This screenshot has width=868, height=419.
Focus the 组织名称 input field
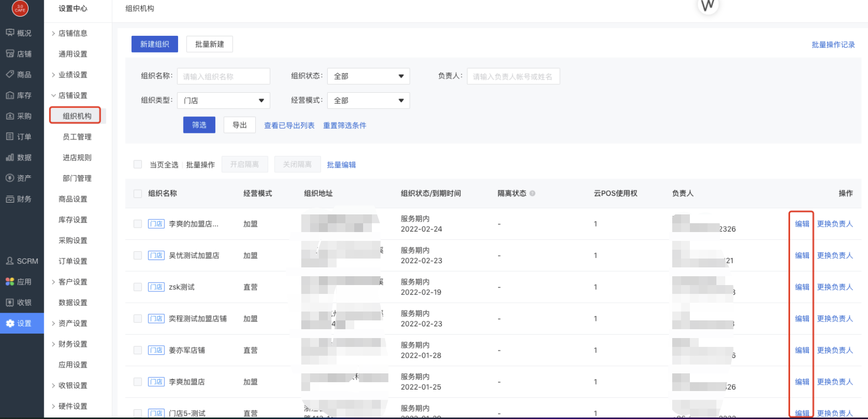point(224,76)
